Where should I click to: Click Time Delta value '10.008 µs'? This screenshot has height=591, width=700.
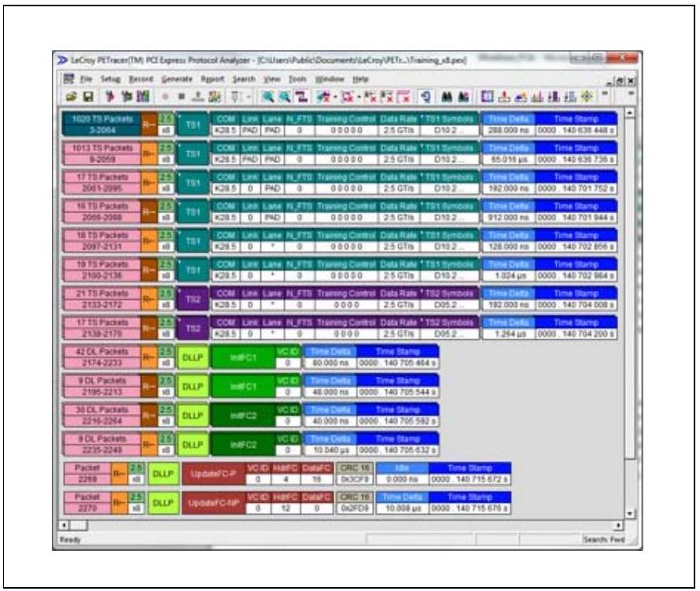click(x=403, y=508)
